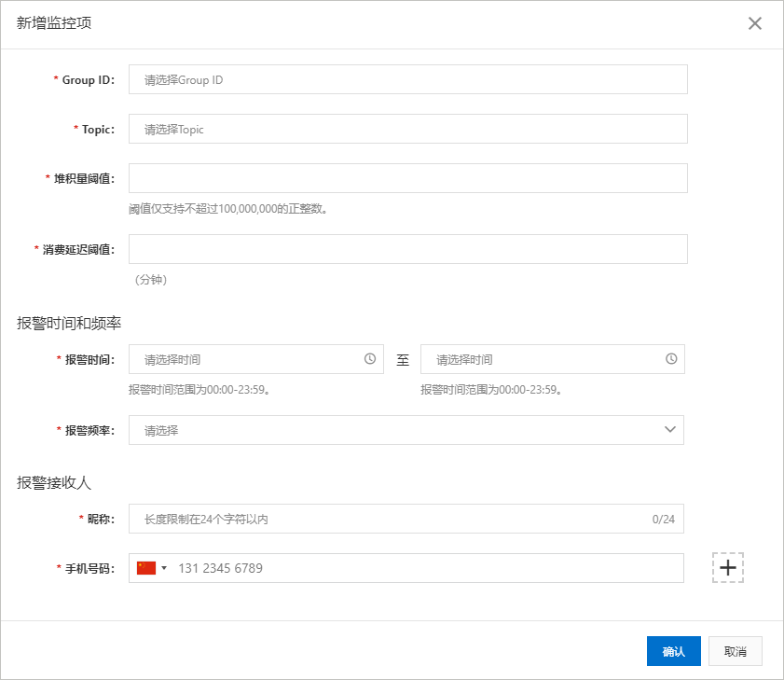Click the 报警接收人 section heading
The width and height of the screenshot is (784, 680).
tap(54, 483)
